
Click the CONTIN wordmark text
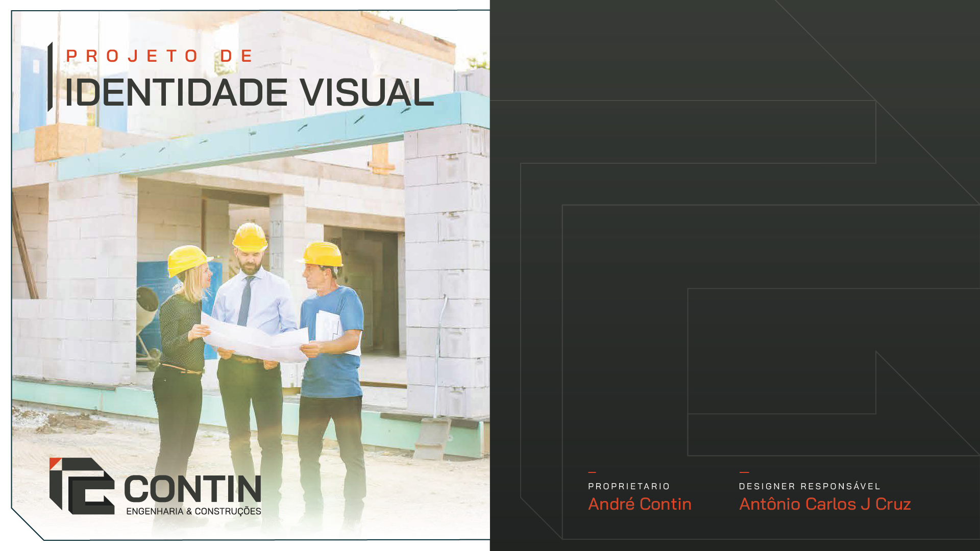tap(192, 489)
